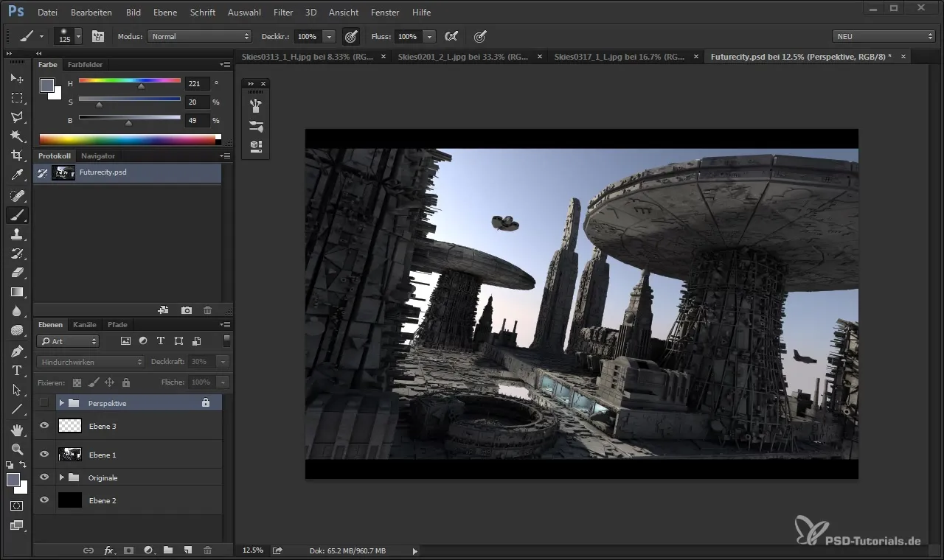Select the Sponge tool
Viewport: 944px width, 560px height.
[x=17, y=332]
